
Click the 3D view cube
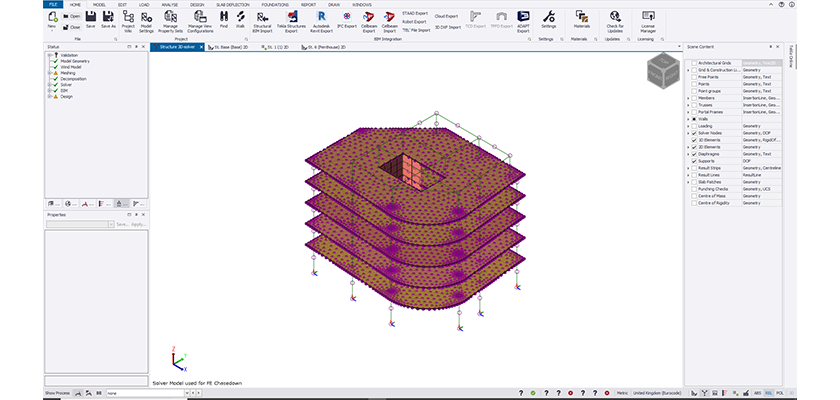661,69
